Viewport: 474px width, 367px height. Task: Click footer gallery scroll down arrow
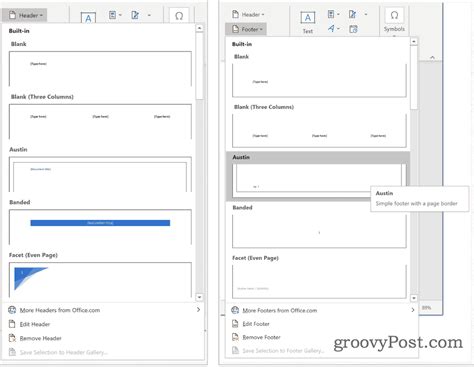(x=414, y=298)
